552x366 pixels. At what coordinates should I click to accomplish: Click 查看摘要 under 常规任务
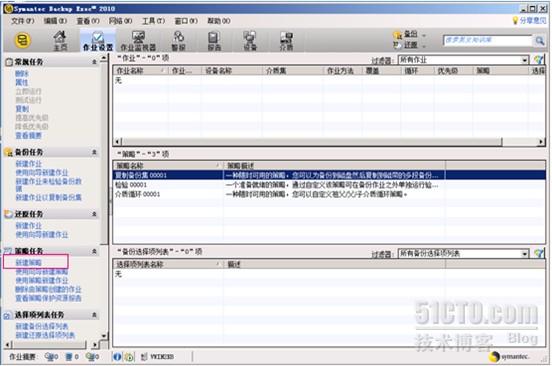[29, 135]
